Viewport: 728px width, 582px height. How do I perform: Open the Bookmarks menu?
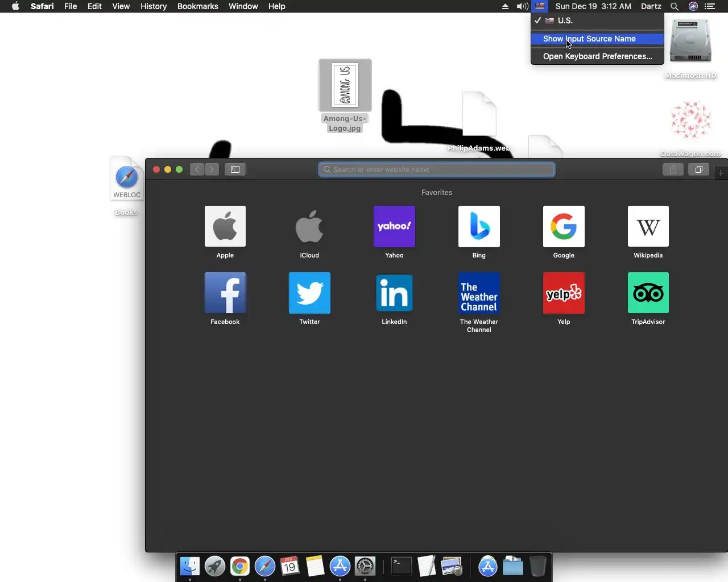[x=197, y=6]
